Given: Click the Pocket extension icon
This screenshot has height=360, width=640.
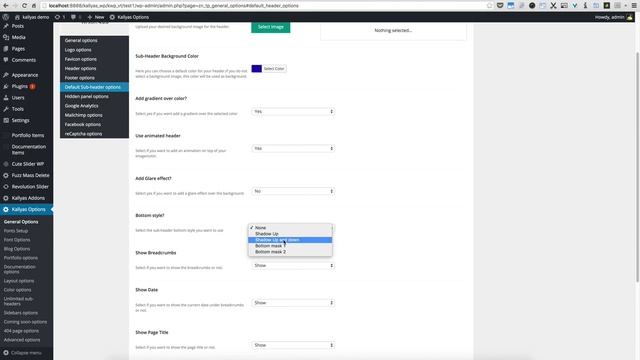Looking at the screenshot, I should (500, 6).
